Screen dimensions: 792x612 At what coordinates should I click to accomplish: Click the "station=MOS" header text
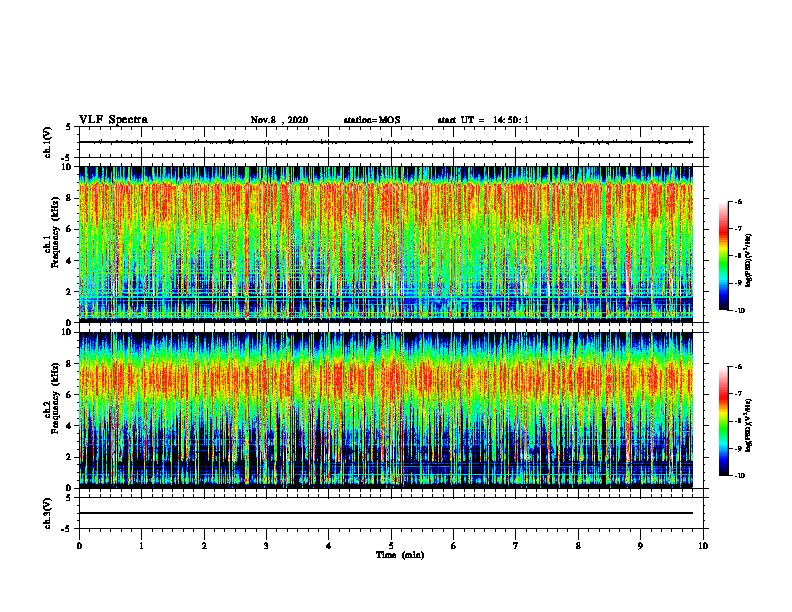click(372, 120)
